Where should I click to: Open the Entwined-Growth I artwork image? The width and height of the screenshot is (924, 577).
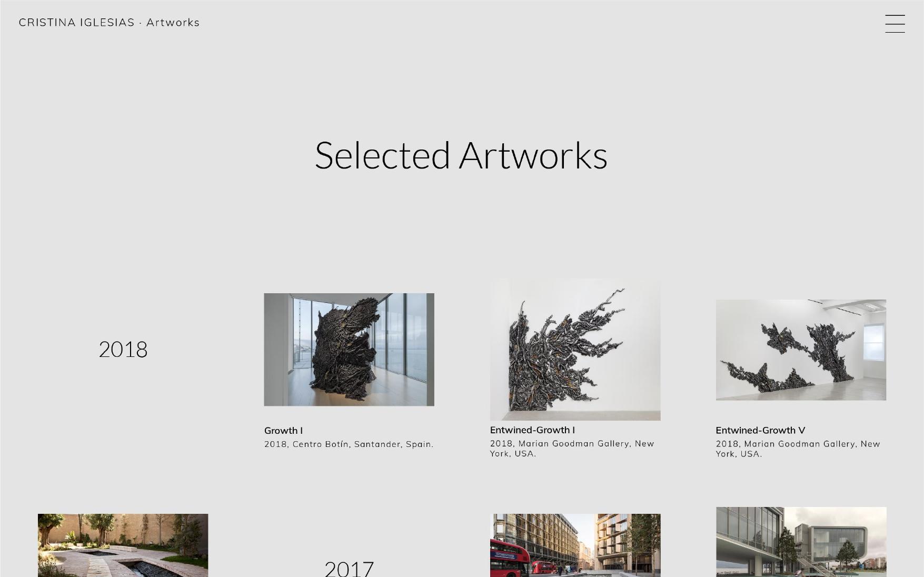[575, 350]
